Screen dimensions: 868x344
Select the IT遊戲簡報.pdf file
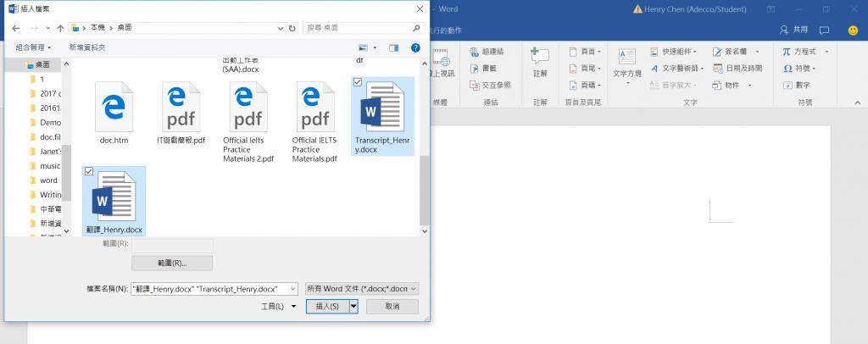click(181, 114)
